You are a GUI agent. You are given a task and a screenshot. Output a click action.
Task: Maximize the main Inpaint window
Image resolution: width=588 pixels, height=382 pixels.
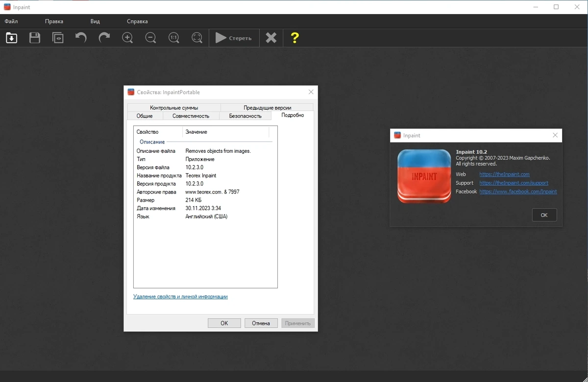tap(556, 7)
